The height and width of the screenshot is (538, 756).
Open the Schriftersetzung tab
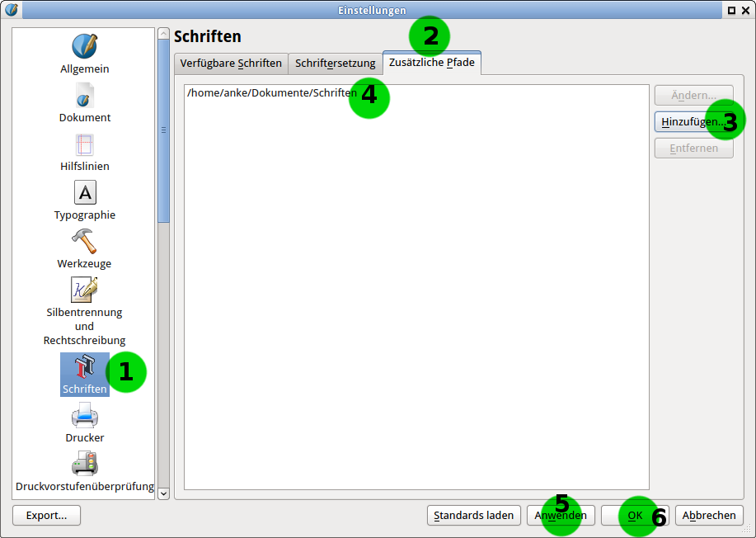(335, 63)
